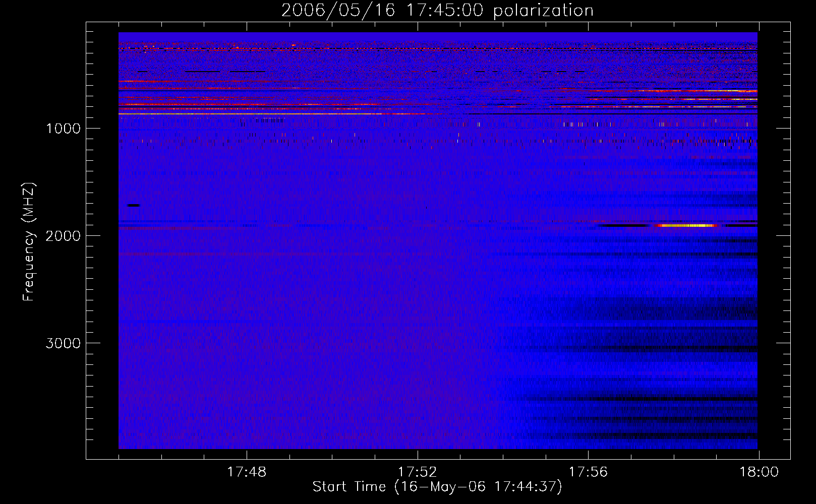Click the "2000" frequency tick label
Image resolution: width=816 pixels, height=504 pixels.
click(63, 236)
